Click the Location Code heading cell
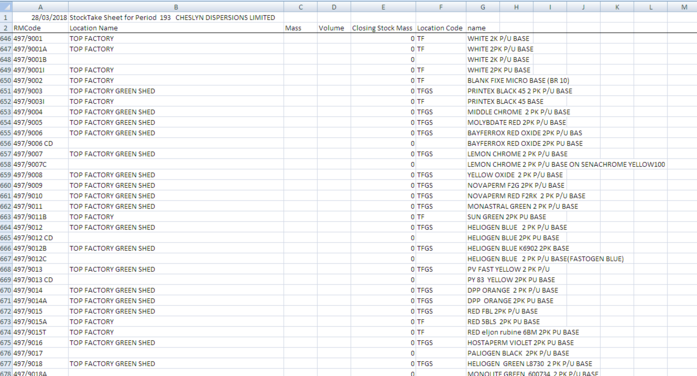This screenshot has height=376, width=697. (x=441, y=28)
